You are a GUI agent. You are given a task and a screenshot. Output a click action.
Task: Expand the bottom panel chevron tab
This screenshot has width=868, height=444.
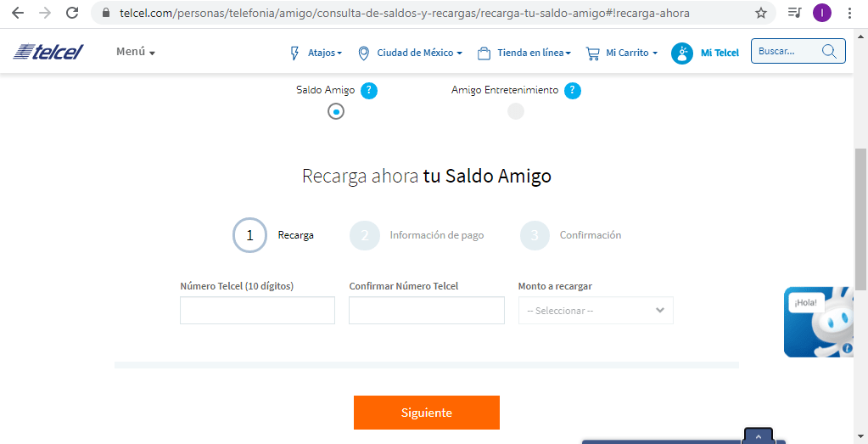click(x=759, y=436)
